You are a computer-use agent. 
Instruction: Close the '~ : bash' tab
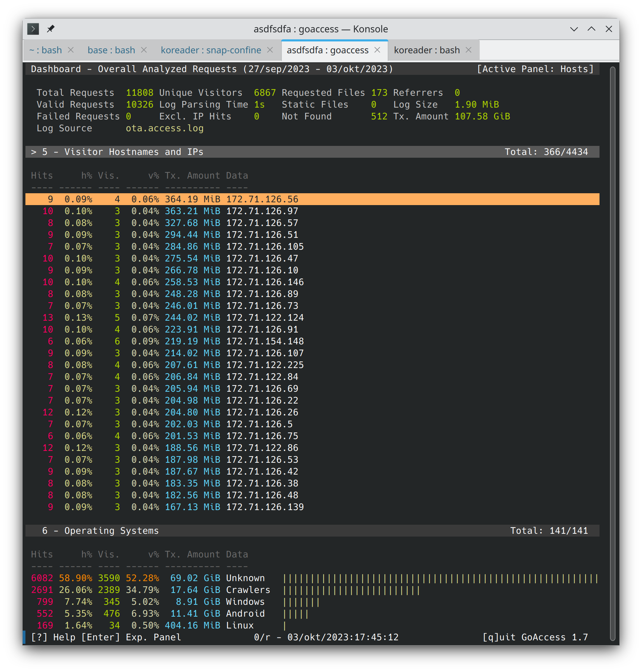tap(71, 50)
